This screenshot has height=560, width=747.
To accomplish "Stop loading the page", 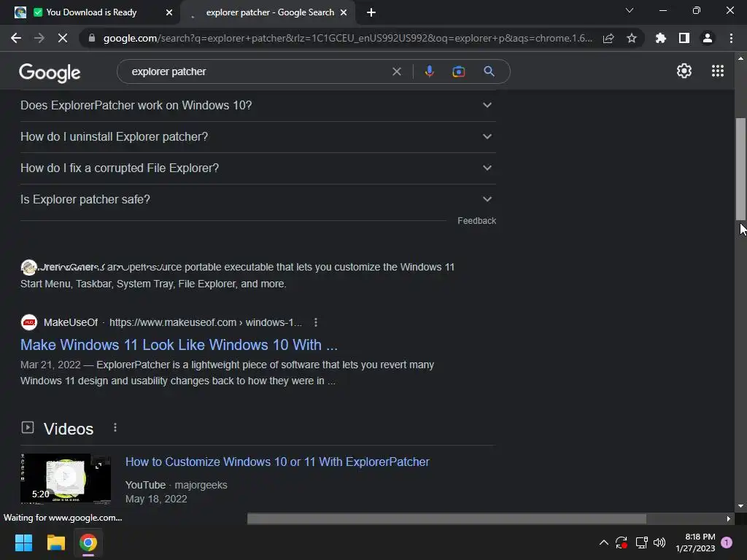I will coord(63,38).
